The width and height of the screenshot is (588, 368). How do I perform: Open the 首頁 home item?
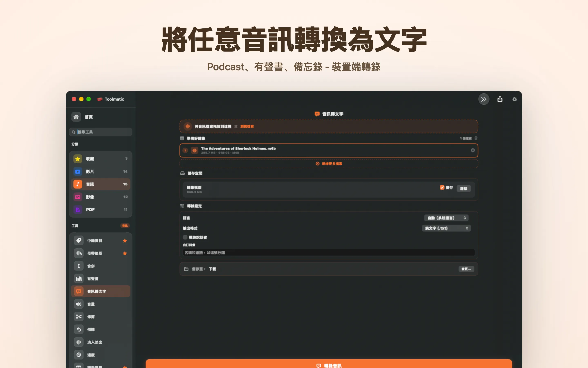[83, 117]
